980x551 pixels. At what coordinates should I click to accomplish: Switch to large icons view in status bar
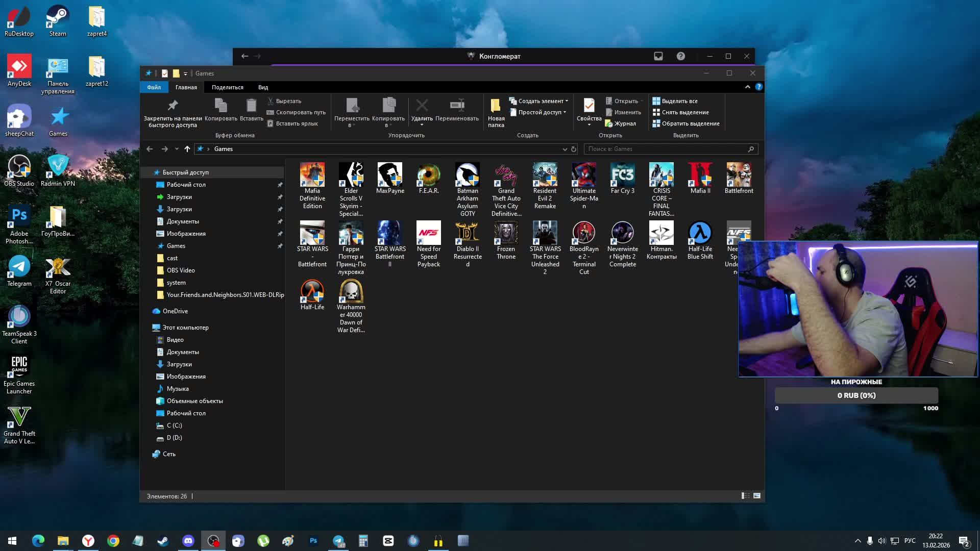pyautogui.click(x=757, y=496)
